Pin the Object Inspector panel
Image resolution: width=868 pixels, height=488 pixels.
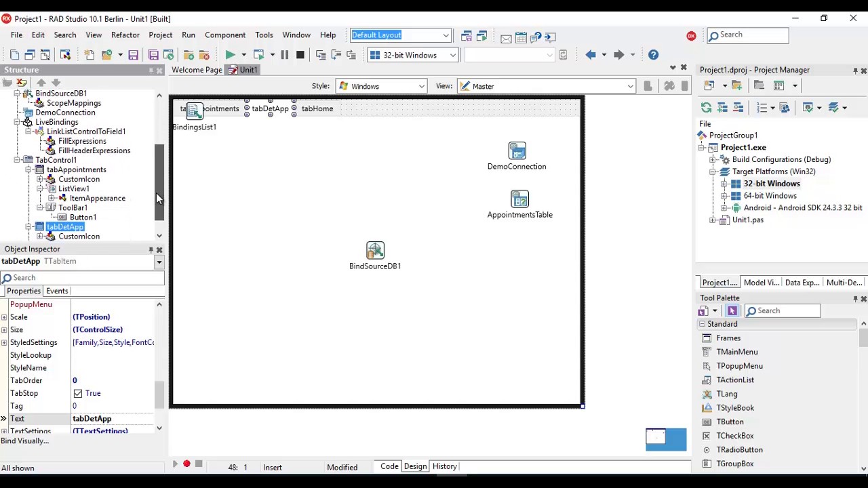(x=151, y=250)
